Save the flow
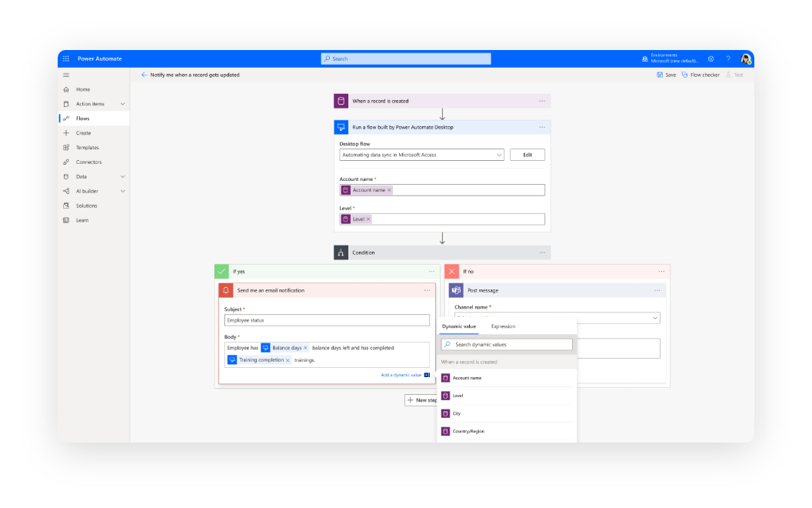The image size is (812, 508). point(667,75)
